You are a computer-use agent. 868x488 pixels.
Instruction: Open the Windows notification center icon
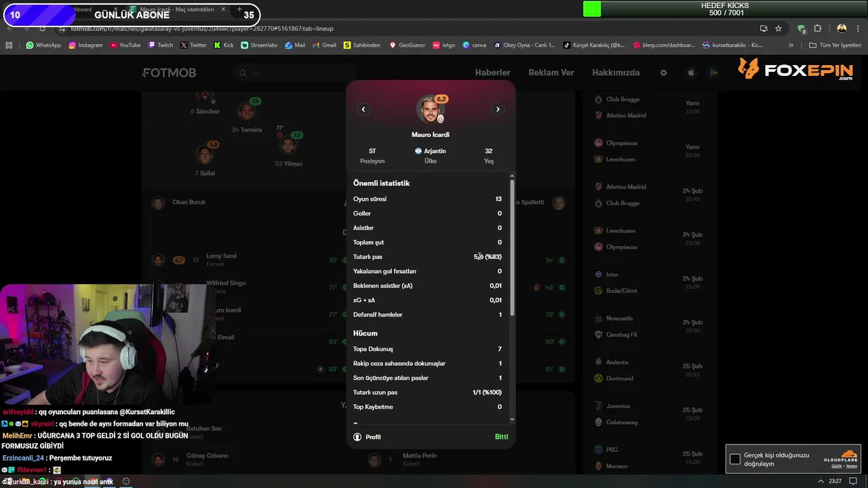853,481
